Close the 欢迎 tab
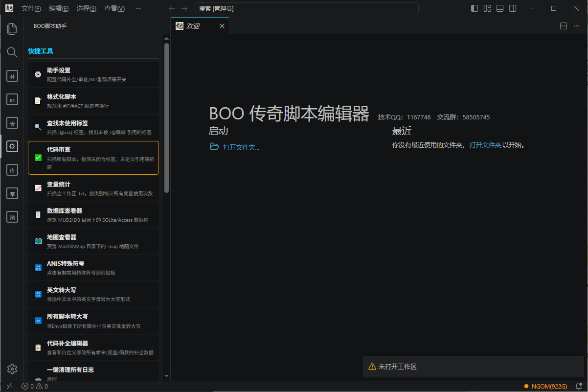This screenshot has height=392, width=588. pos(222,26)
